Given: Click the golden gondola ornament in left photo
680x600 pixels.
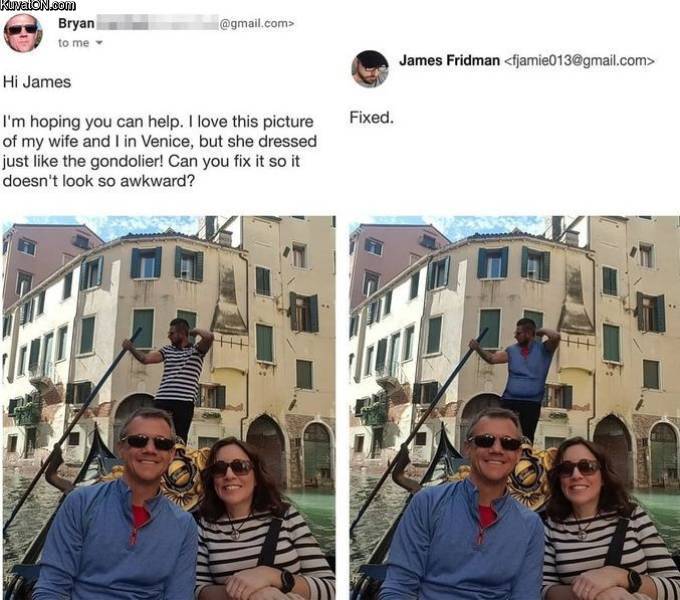Looking at the screenshot, I should 184,475.
